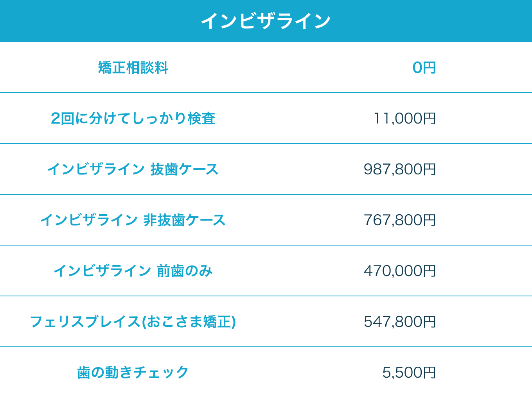
Task: Select the インビザライン 非抜歯ケース label
Action: click(x=133, y=220)
